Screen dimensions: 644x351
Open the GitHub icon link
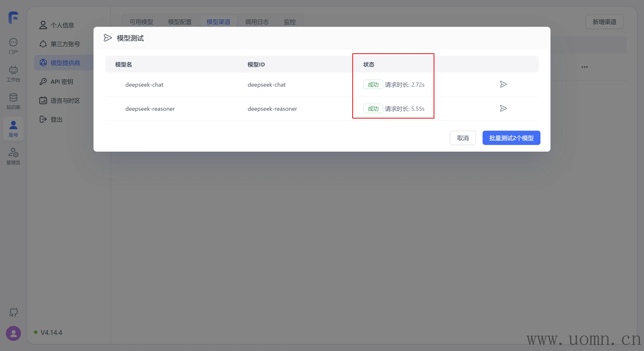pyautogui.click(x=13, y=312)
